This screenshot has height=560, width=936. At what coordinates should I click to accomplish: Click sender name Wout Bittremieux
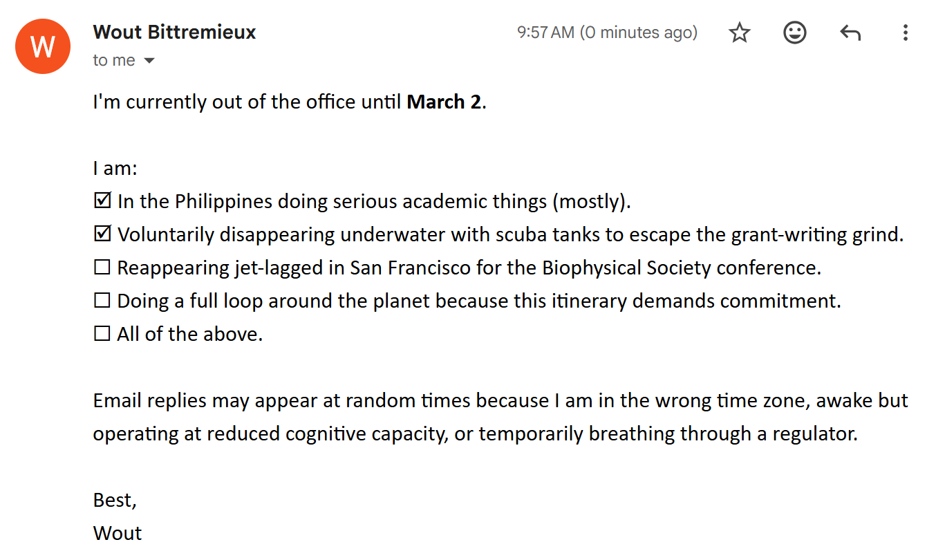coord(174,32)
